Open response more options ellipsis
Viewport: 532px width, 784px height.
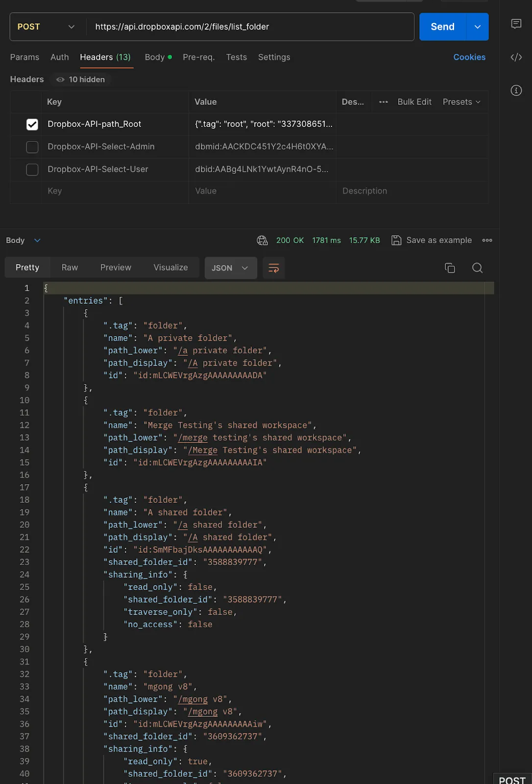pyautogui.click(x=487, y=240)
